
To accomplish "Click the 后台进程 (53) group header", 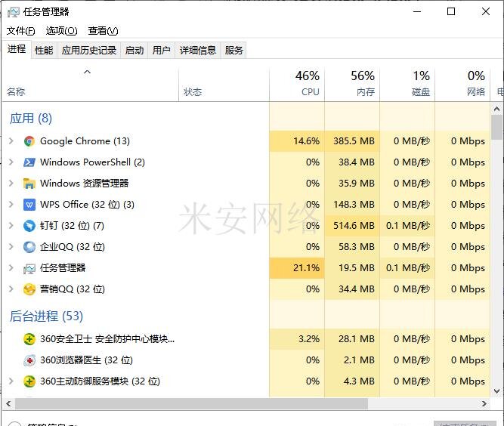I will click(x=47, y=316).
